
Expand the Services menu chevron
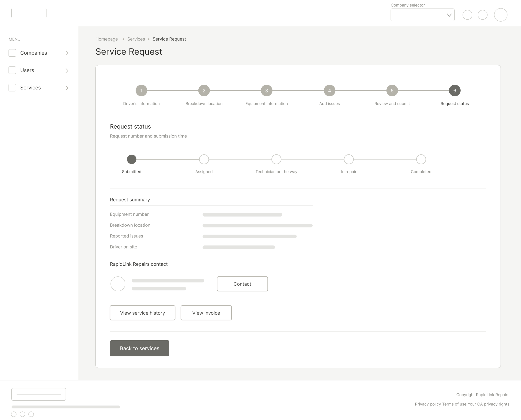[67, 88]
